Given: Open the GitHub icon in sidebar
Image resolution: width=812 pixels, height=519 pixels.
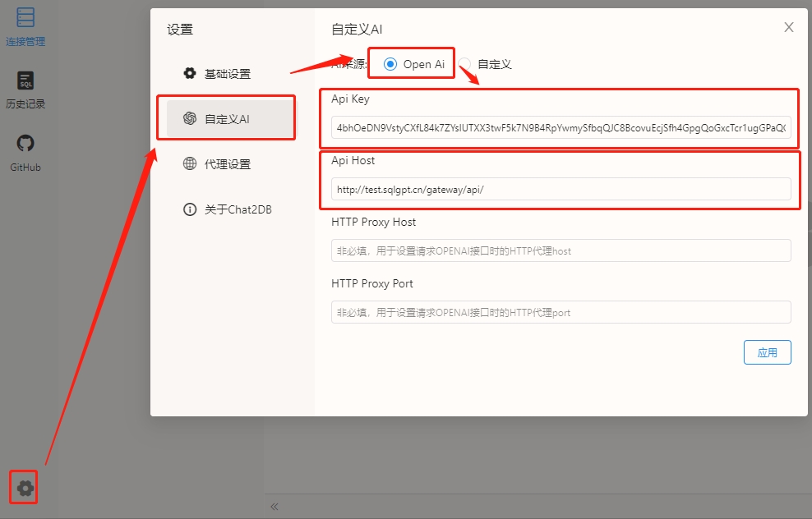Looking at the screenshot, I should coord(25,144).
